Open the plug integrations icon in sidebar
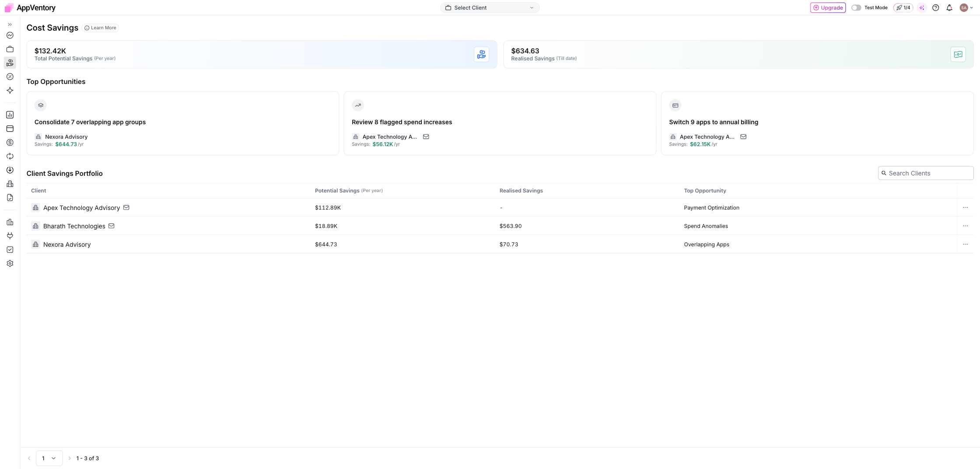Viewport: 980px width, 469px height. [10, 236]
